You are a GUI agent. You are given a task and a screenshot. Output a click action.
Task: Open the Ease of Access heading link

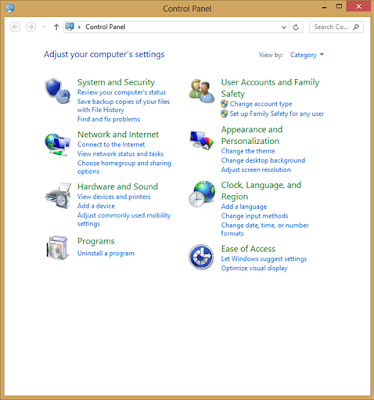248,249
